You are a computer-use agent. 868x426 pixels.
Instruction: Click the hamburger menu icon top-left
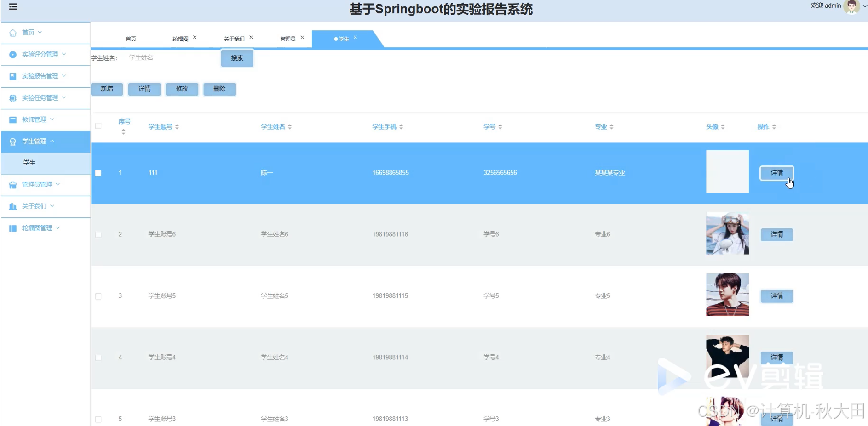12,7
